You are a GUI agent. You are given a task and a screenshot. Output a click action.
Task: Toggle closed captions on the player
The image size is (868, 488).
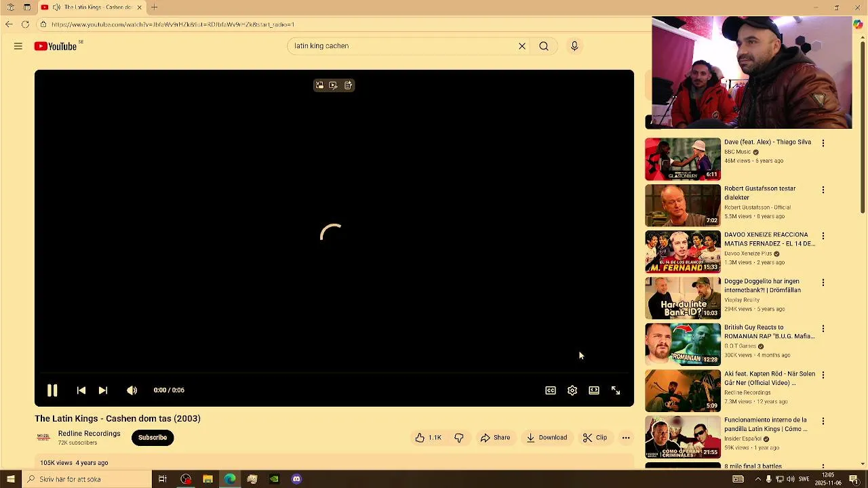551,390
